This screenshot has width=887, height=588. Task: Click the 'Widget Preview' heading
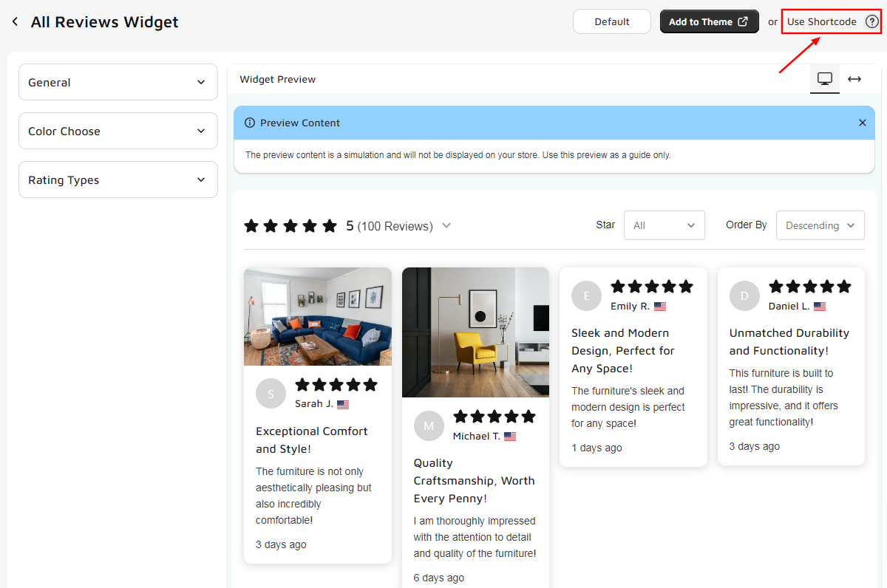(x=277, y=79)
